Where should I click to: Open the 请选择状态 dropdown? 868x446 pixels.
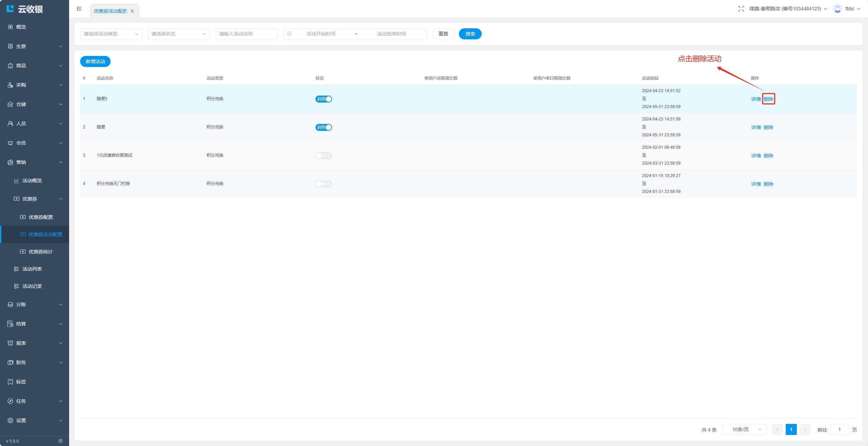pyautogui.click(x=179, y=34)
